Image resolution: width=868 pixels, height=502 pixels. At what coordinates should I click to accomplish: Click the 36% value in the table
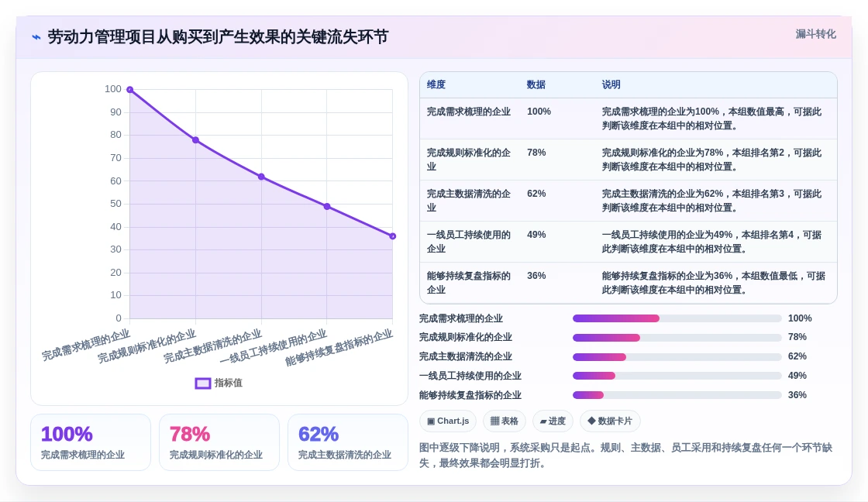coord(536,276)
